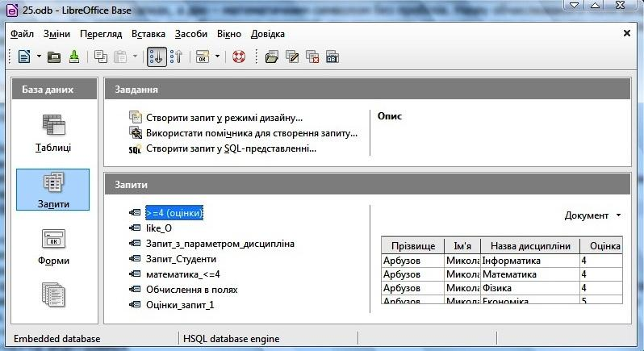Screen dimensions: 644x351
Task: Click the Open database folder icon
Action: coord(54,56)
